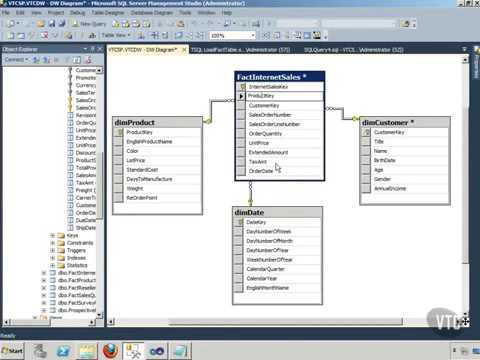Viewport: 480px width, 360px height.
Task: Open Firefox from the taskbar
Action: pyautogui.click(x=110, y=351)
